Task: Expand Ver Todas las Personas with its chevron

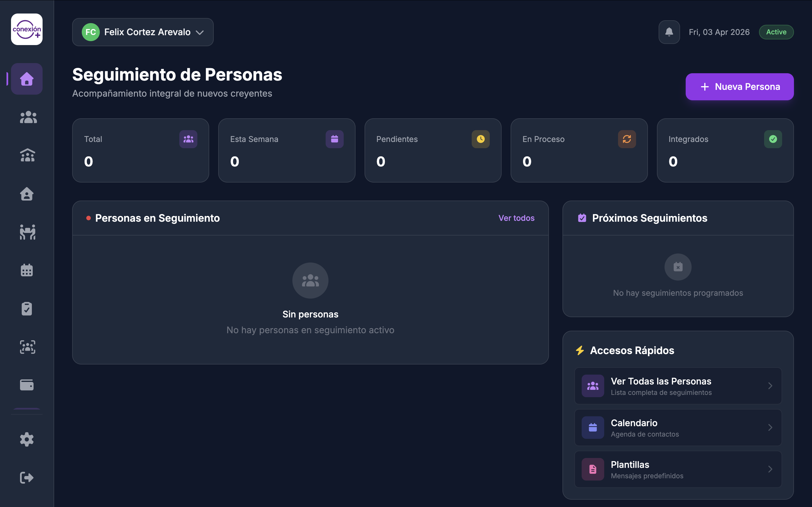Action: pyautogui.click(x=770, y=386)
